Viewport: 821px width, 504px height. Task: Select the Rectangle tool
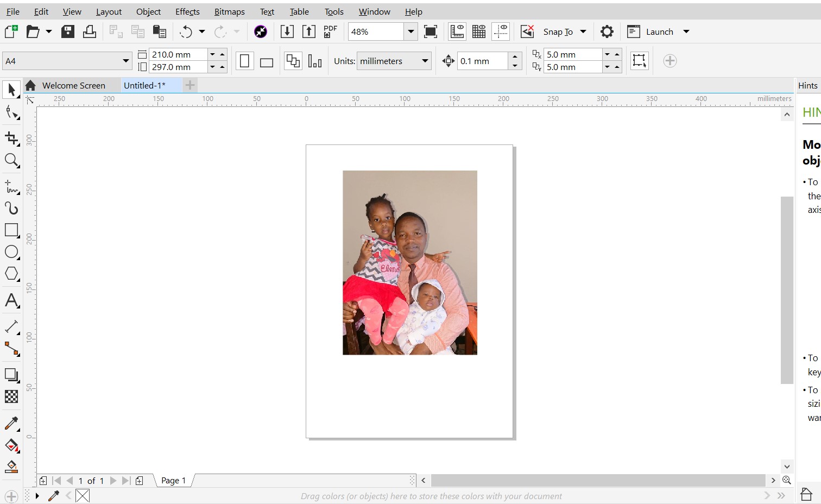(x=11, y=230)
